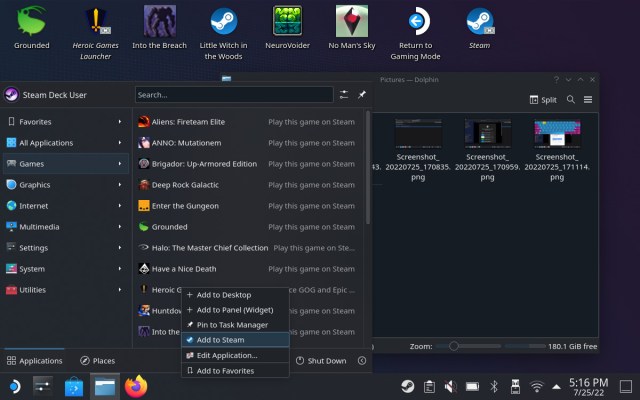Select Enter the Gungeon entry
The height and width of the screenshot is (400, 640).
(248, 206)
